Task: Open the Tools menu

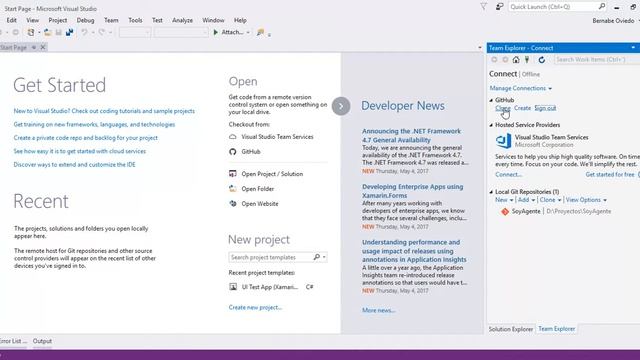Action: (x=135, y=20)
